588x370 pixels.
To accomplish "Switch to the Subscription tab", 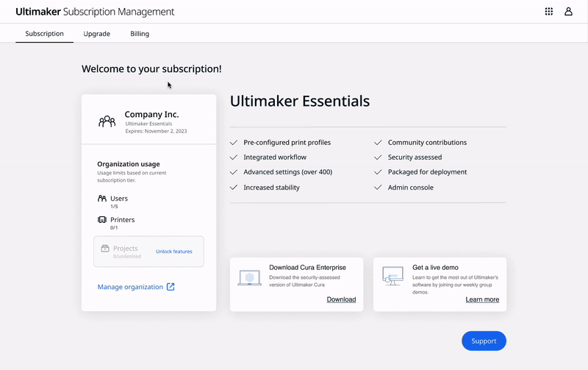I will [x=44, y=33].
